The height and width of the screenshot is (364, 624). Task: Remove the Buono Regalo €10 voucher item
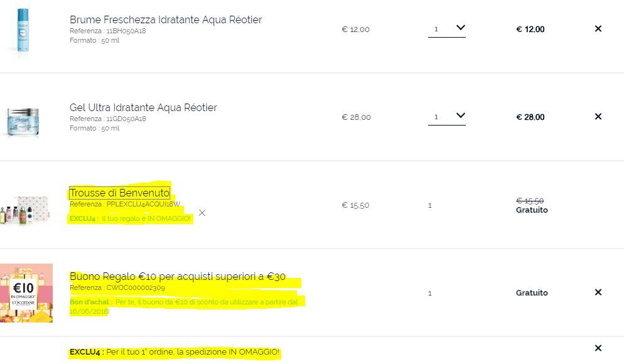tap(598, 292)
